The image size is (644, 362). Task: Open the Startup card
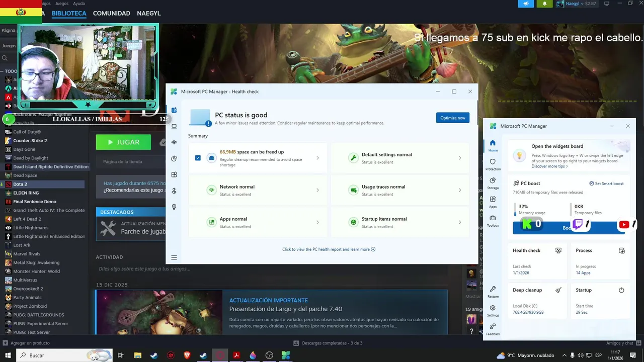click(x=600, y=301)
